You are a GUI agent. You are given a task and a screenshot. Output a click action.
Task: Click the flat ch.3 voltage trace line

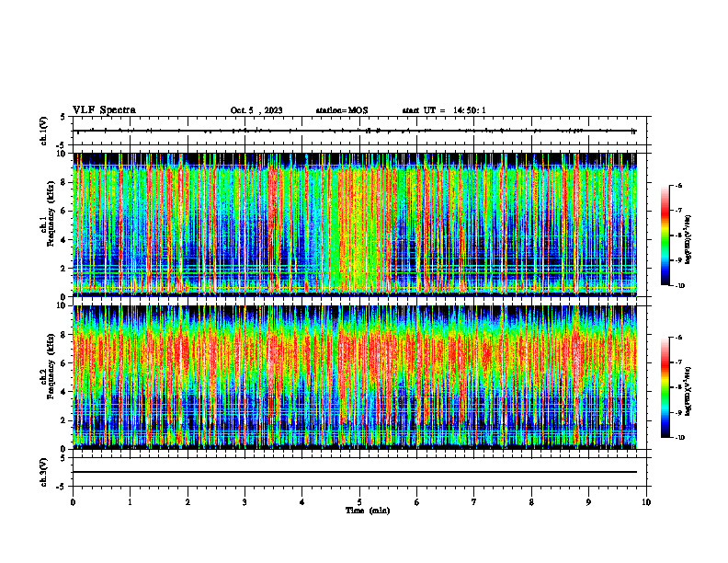point(355,472)
